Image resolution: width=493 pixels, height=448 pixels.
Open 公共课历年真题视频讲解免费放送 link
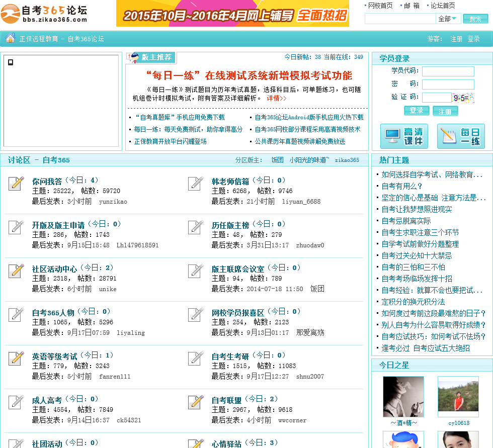coord(300,142)
